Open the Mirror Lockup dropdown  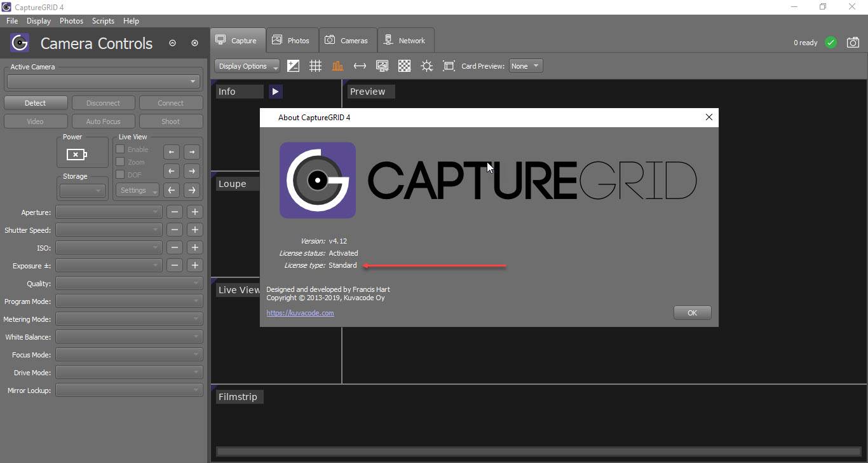pos(129,390)
